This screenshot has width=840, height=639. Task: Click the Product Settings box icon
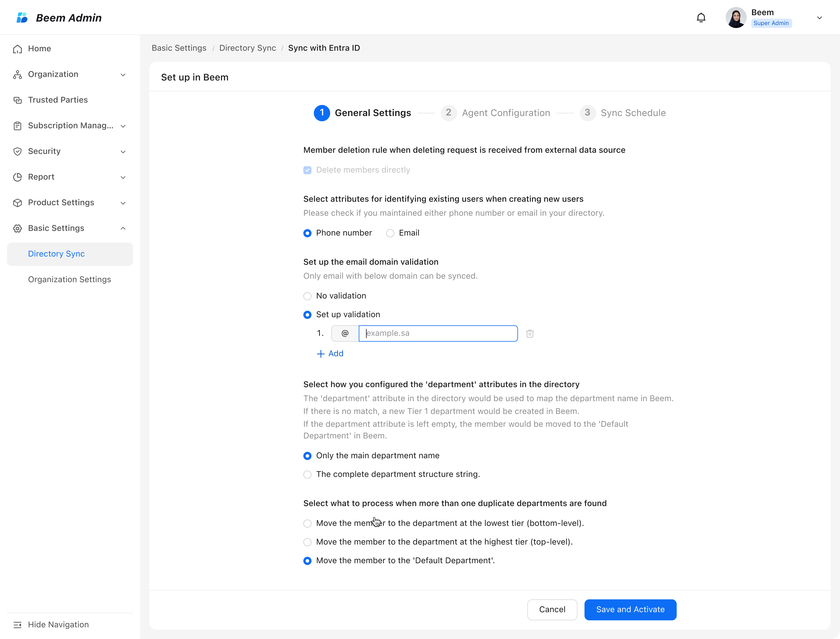pyautogui.click(x=17, y=203)
